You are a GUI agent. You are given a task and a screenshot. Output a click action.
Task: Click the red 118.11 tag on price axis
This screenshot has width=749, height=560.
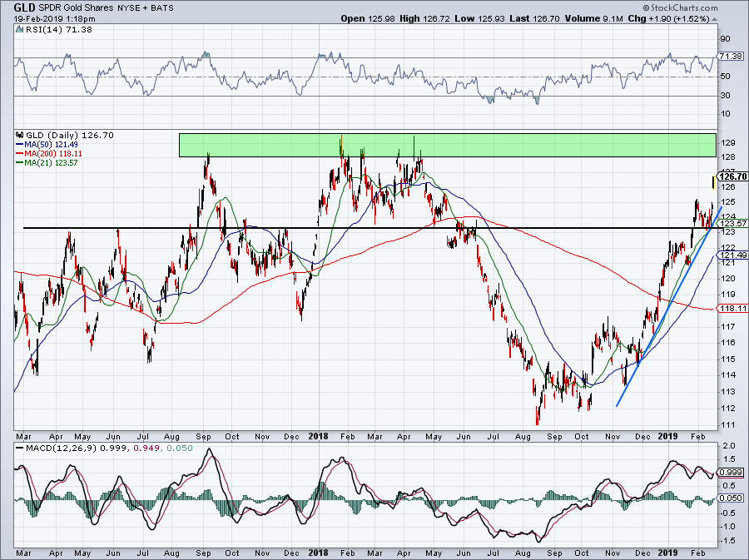pyautogui.click(x=733, y=309)
